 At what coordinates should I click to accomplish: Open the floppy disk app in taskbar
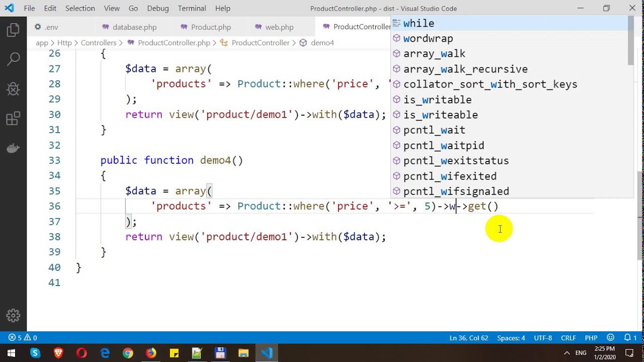(220, 353)
